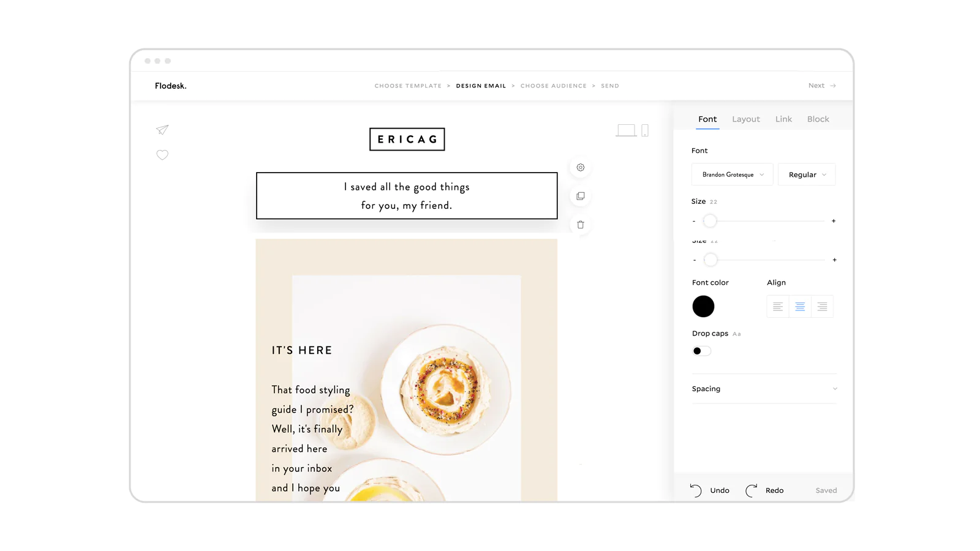Screen dimensions: 980x551
Task: Increase size with lower plus button
Action: pos(834,260)
